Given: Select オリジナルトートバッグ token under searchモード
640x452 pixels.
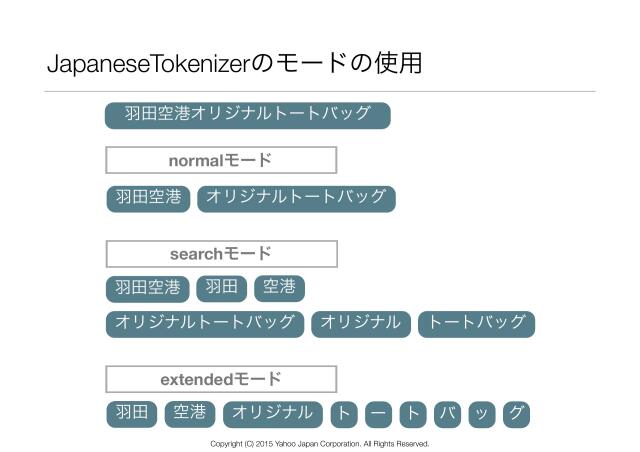Looking at the screenshot, I should point(205,324).
